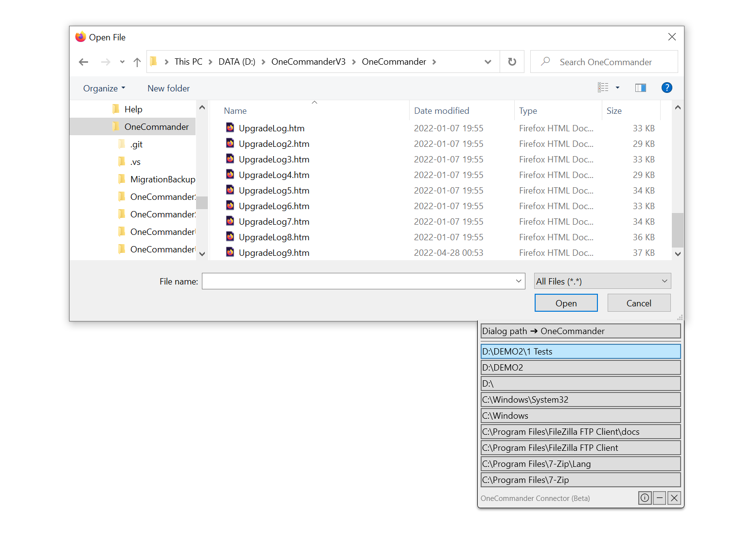Open the Organize dropdown menu
Image resolution: width=756 pixels, height=533 pixels.
tap(104, 88)
